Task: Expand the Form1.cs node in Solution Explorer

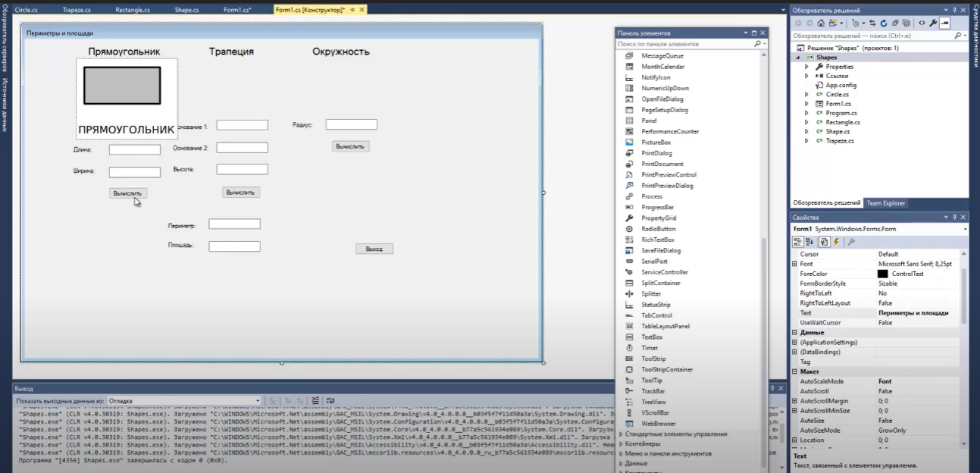Action: (807, 104)
